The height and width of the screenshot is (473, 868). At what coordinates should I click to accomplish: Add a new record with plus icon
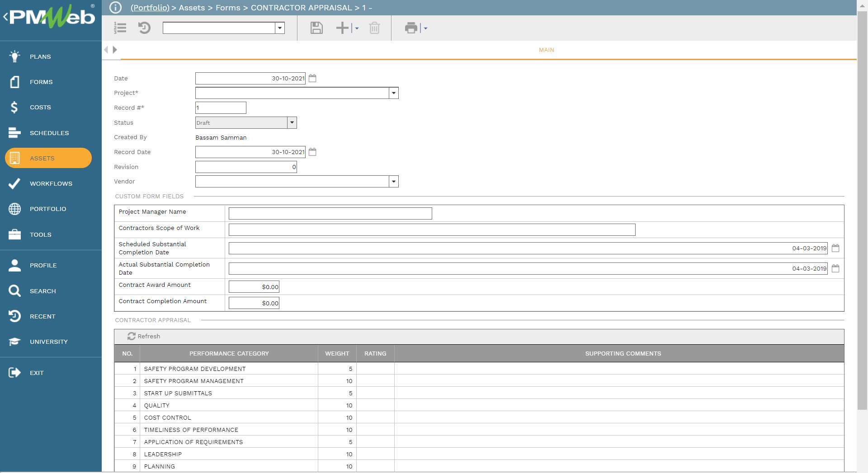point(341,28)
